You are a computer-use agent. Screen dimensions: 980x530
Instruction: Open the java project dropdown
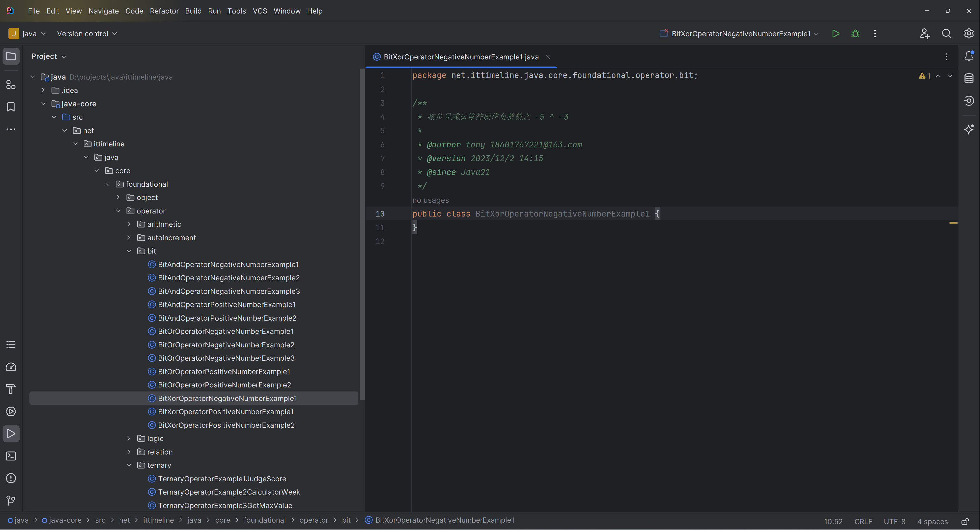(x=27, y=33)
